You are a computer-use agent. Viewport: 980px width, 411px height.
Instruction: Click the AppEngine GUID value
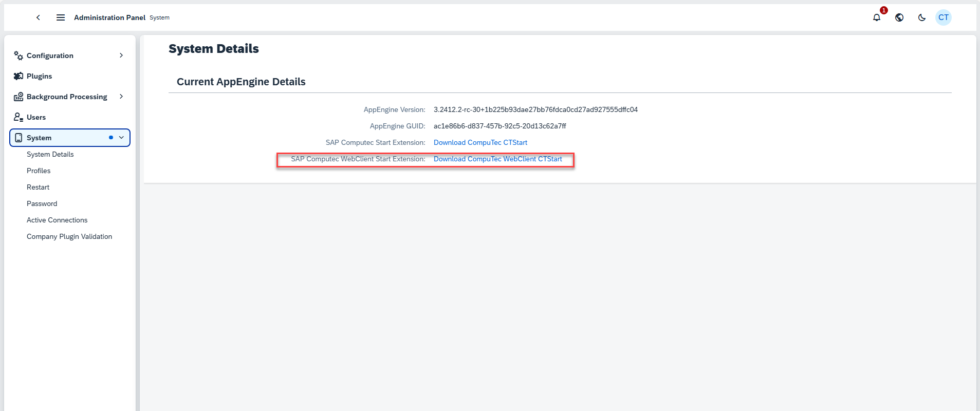click(x=500, y=126)
